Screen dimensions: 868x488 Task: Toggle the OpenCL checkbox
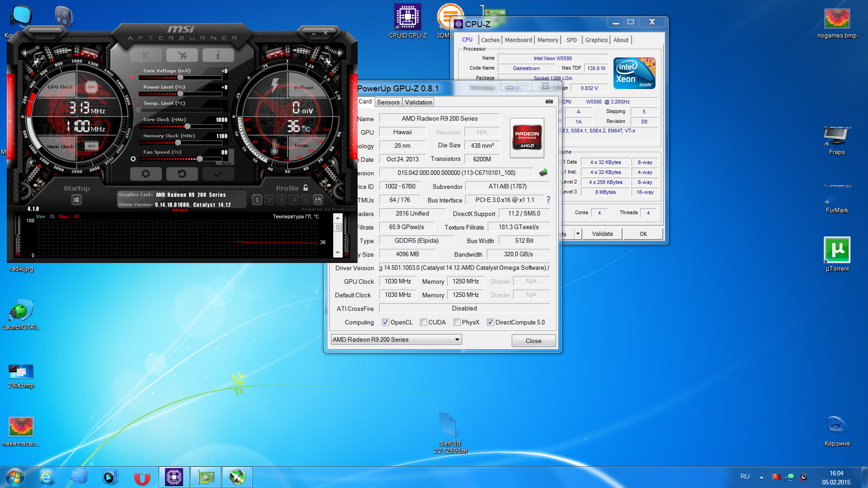point(385,322)
